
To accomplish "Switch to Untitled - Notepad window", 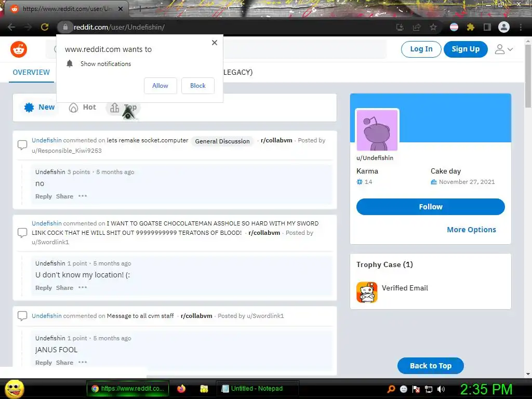I will tap(258, 389).
